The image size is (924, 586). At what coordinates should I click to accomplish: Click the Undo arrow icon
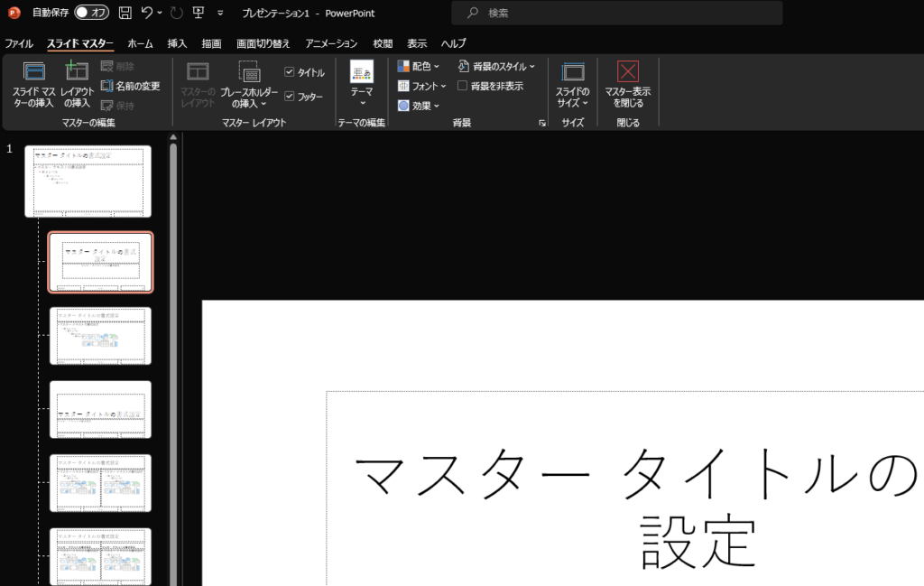click(147, 13)
